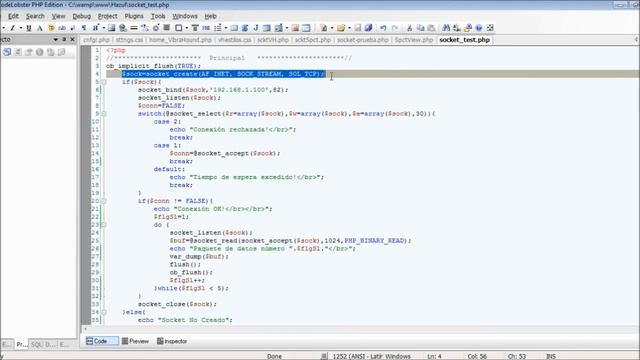Click the J script toolbar icon
Image resolution: width=640 pixels, height=360 pixels.
256,28
